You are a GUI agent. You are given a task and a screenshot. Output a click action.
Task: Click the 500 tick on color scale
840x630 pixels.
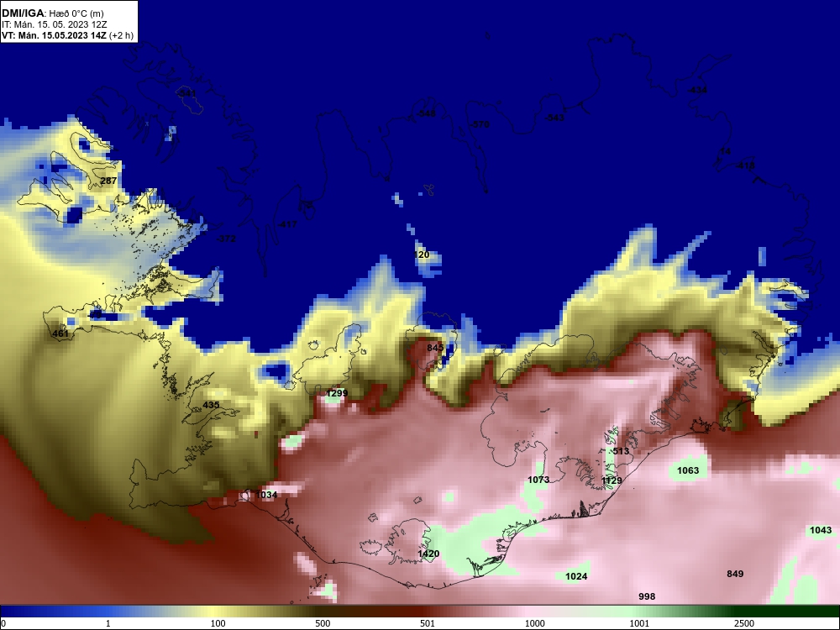coord(323,623)
